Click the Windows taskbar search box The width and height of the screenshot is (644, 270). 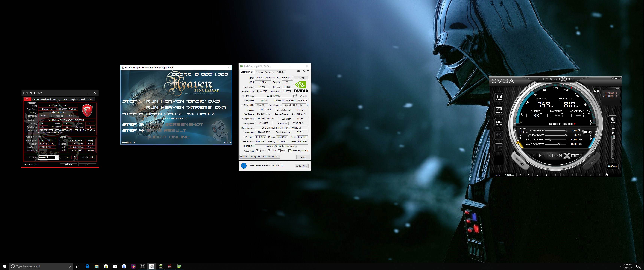41,266
